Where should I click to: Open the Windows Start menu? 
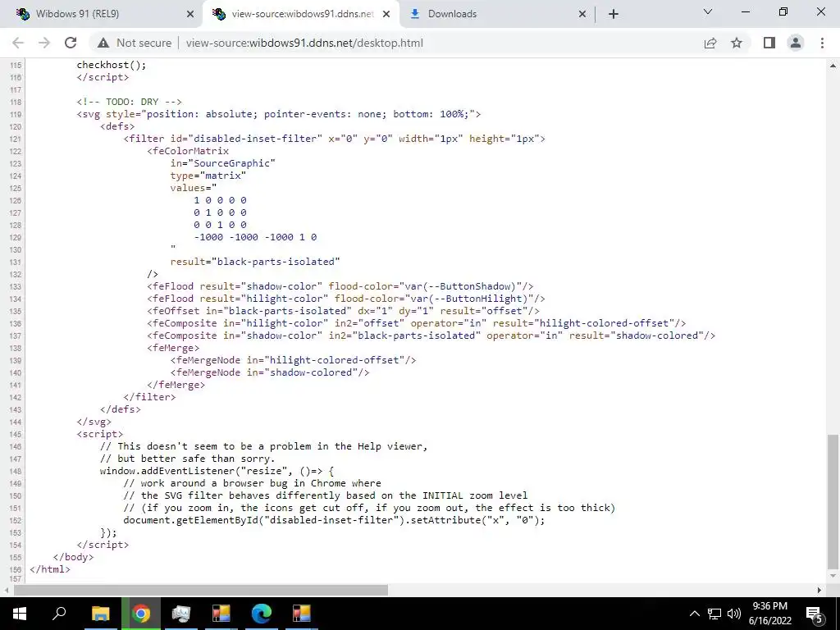point(20,614)
